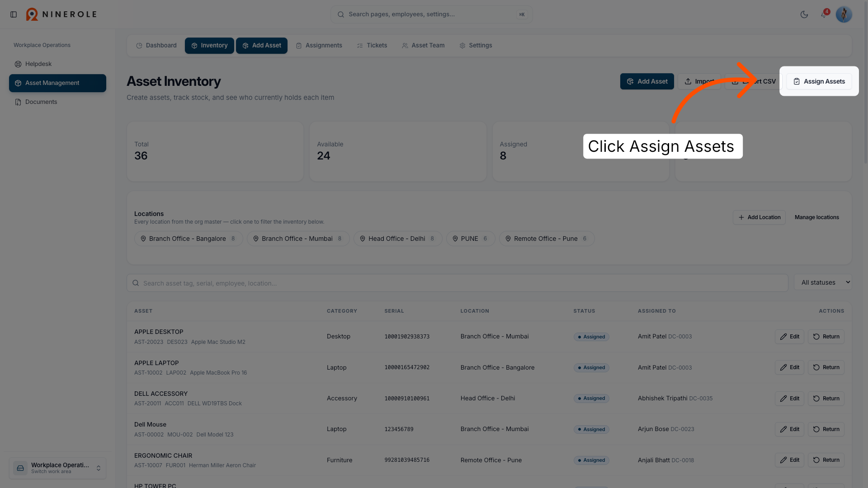Click the APPLE LAPTOP asset name
This screenshot has height=488, width=868.
pos(156,363)
